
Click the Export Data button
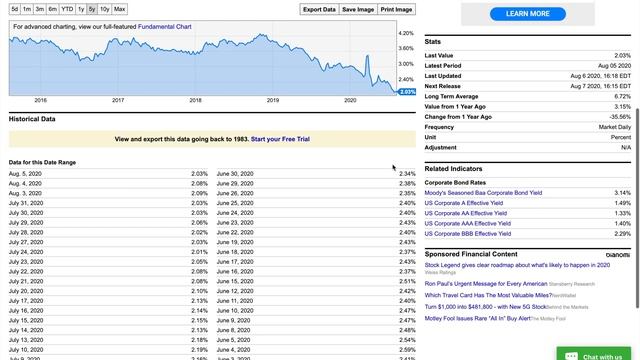pos(319,9)
